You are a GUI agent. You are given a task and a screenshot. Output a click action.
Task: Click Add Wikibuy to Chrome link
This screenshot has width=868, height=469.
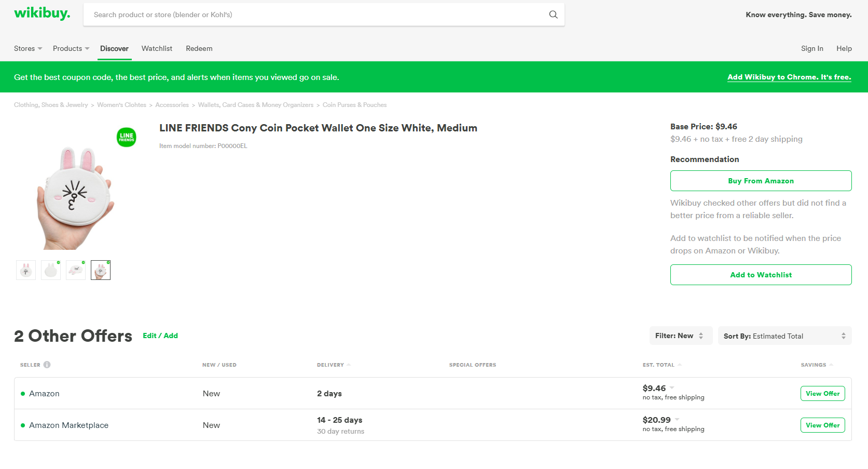pyautogui.click(x=789, y=77)
